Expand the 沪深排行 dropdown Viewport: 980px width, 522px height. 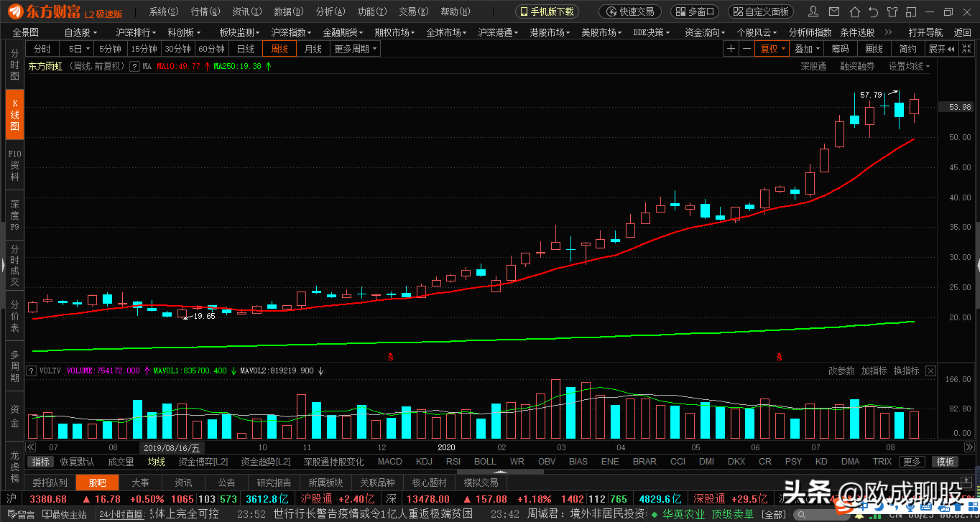pyautogui.click(x=137, y=32)
